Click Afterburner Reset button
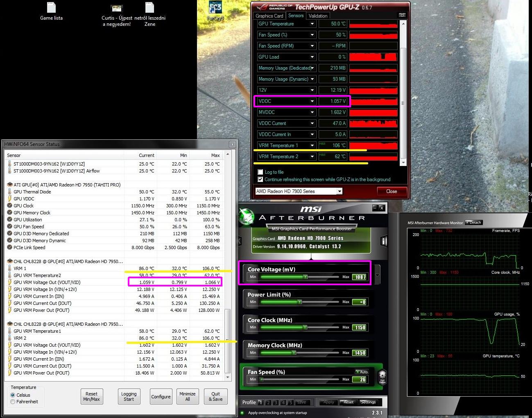 tap(348, 402)
